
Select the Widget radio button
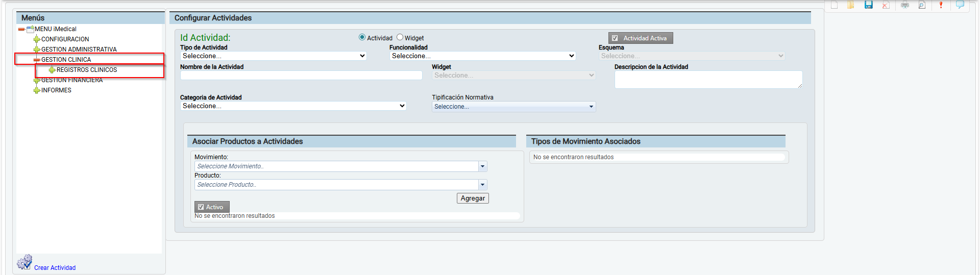click(x=400, y=37)
